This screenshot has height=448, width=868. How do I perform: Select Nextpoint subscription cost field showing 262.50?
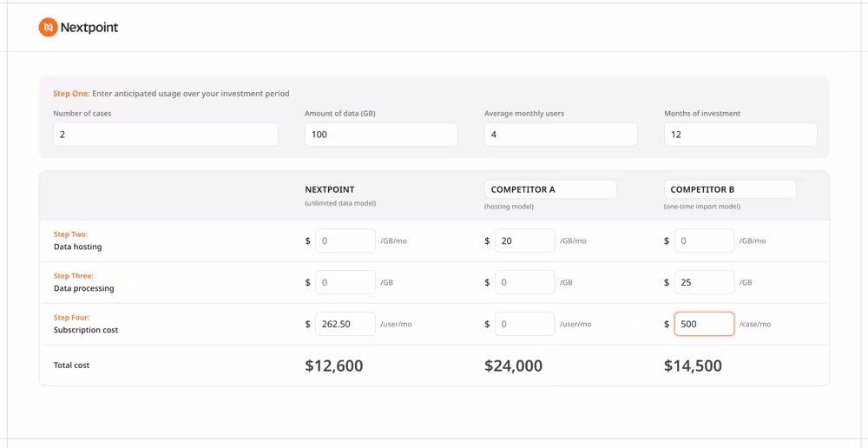tap(345, 324)
